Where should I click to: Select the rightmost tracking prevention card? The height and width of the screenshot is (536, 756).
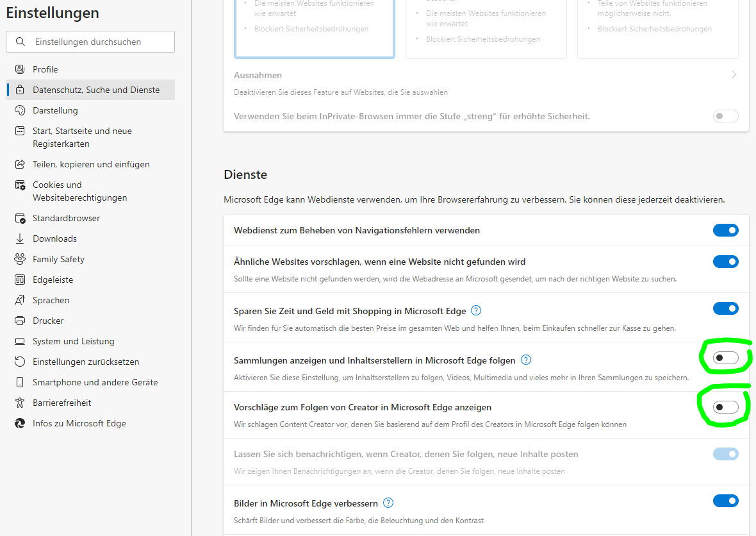[x=657, y=29]
